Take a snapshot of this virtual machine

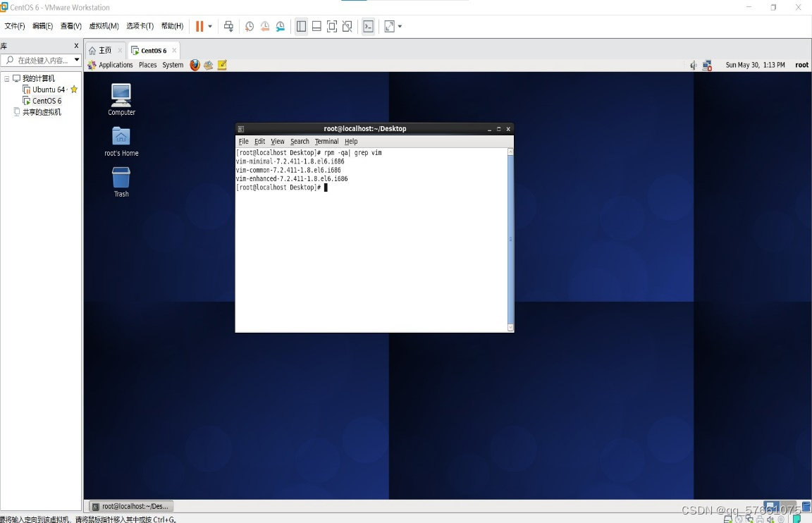coord(249,26)
